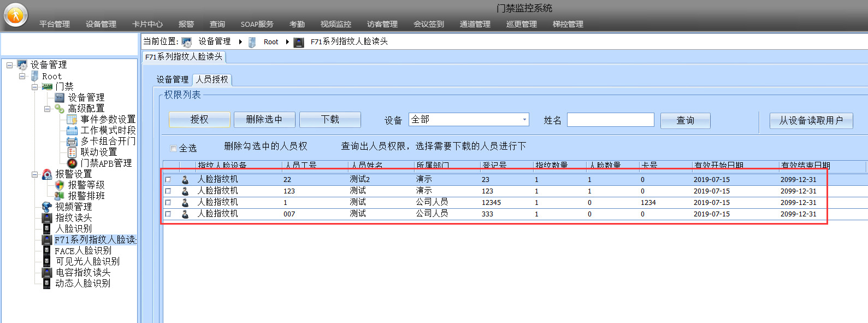Collapse the 报警设置 tree node
This screenshot has width=868, height=323.
[34, 174]
